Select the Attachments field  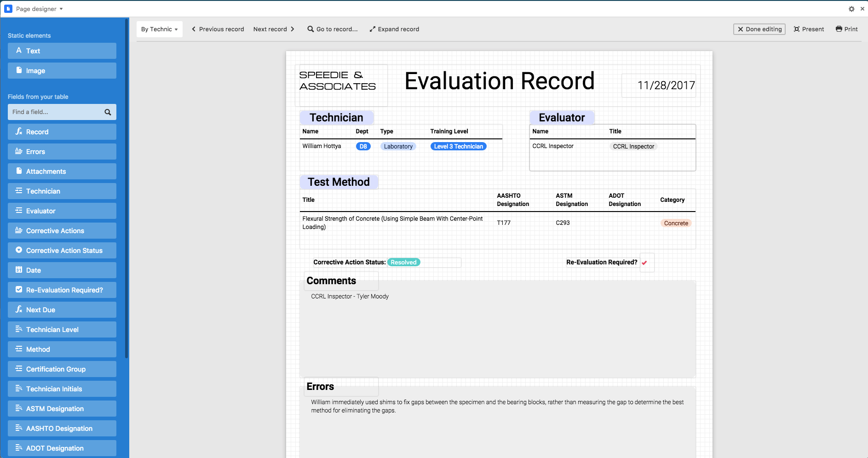pyautogui.click(x=62, y=171)
